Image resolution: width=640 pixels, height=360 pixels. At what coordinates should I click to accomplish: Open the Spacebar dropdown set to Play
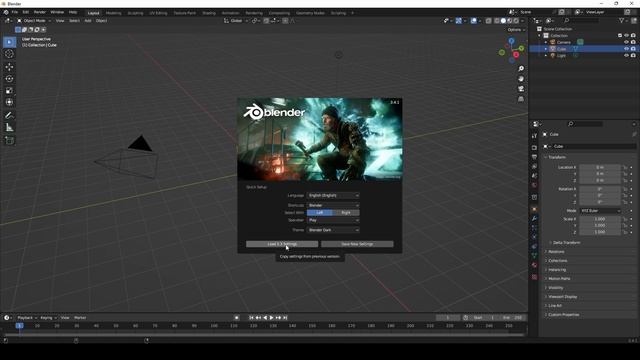pos(333,220)
